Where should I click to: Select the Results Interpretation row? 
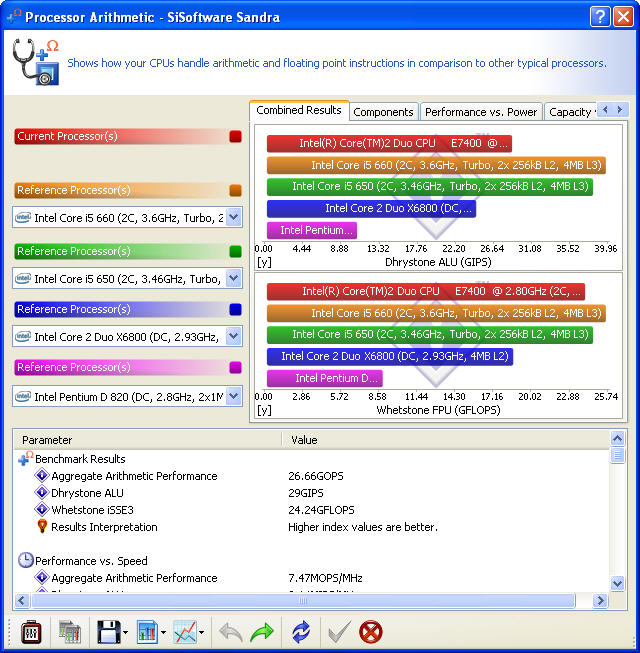[311, 527]
